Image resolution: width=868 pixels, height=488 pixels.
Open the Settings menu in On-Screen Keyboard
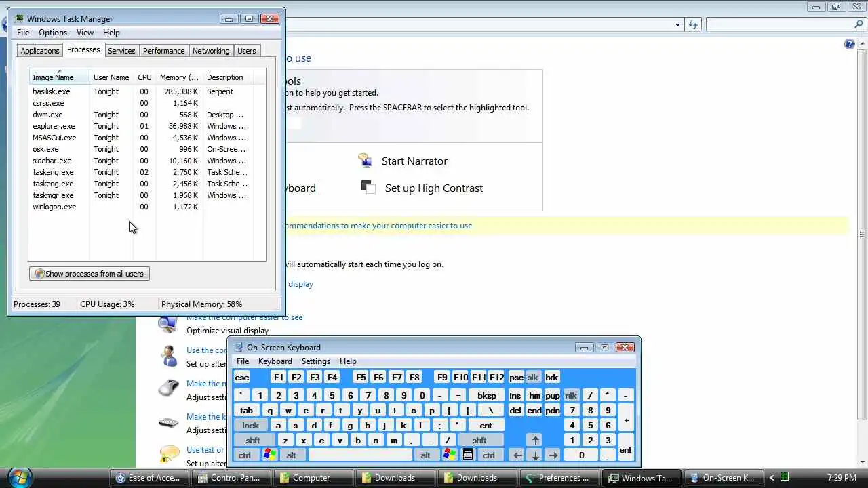316,361
